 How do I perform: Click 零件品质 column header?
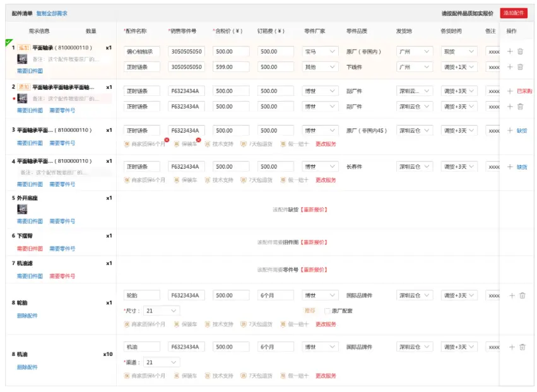click(357, 31)
